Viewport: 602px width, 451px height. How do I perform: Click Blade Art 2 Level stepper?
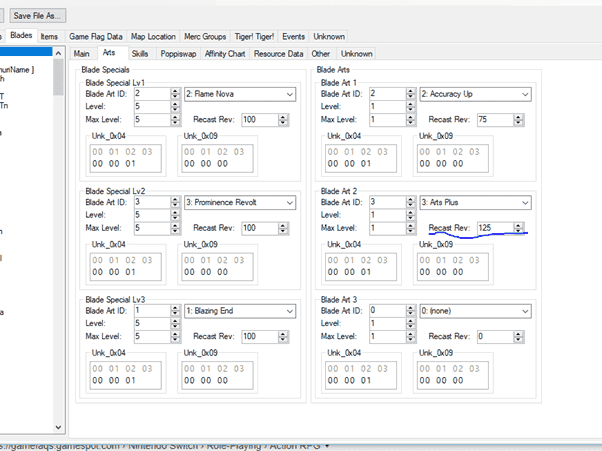(410, 215)
